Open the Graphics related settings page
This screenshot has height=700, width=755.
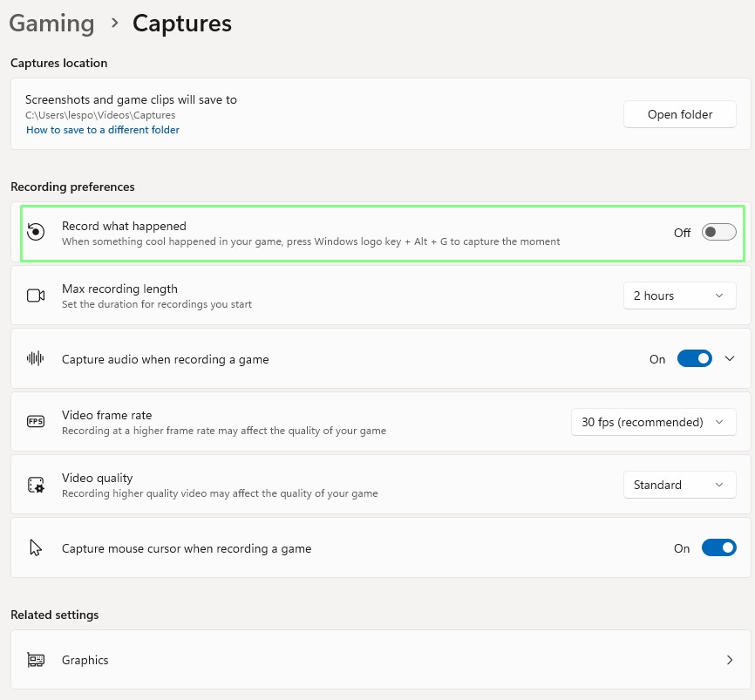pos(380,660)
